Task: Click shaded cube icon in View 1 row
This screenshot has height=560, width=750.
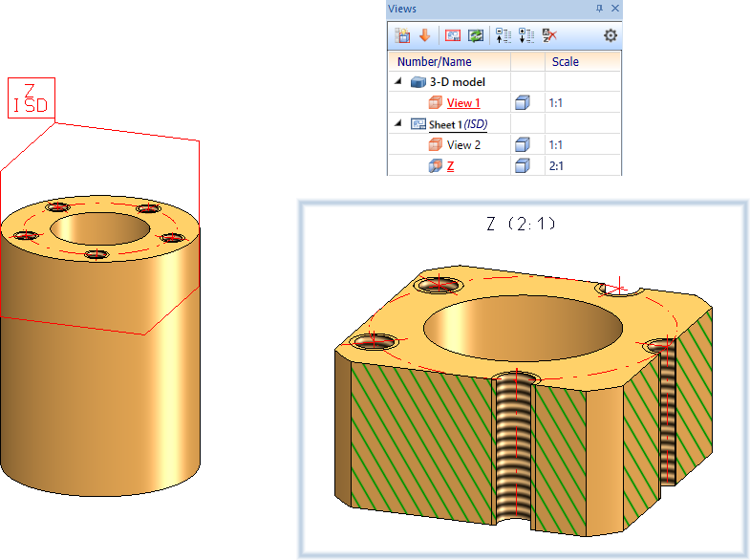Action: (x=523, y=103)
